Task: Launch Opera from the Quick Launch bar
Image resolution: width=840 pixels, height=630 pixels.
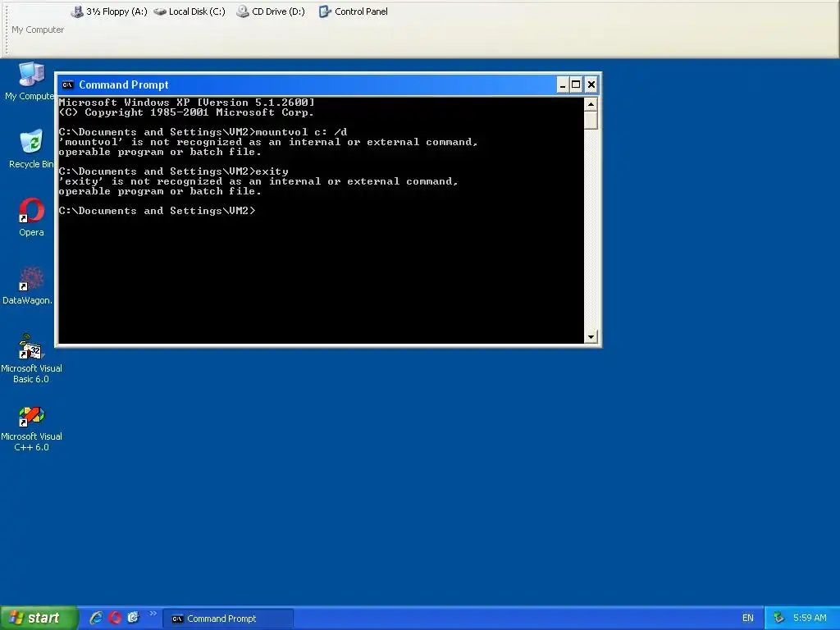Action: (115, 618)
